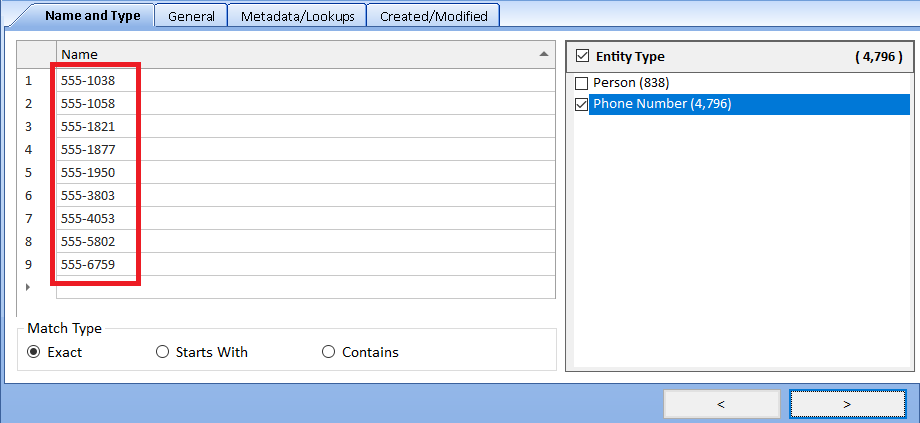Viewport: 920px width, 423px height.
Task: Select the name cell 555-1950
Action: 306,172
